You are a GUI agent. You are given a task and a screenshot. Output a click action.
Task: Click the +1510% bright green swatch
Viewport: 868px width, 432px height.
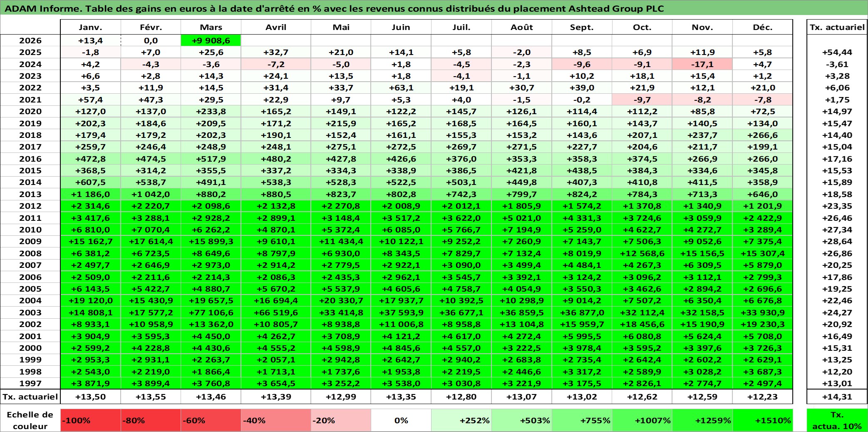point(762,420)
